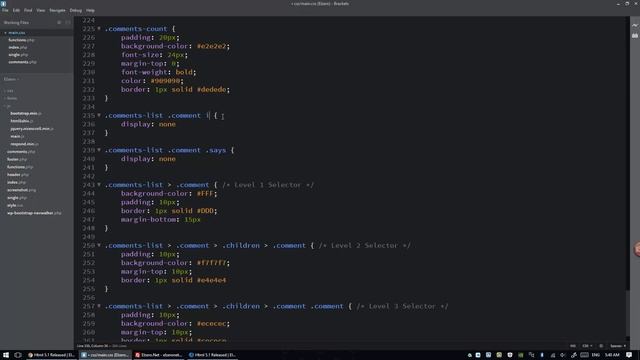Click the Bluetooth tray icon
The image size is (640, 360).
542,355
